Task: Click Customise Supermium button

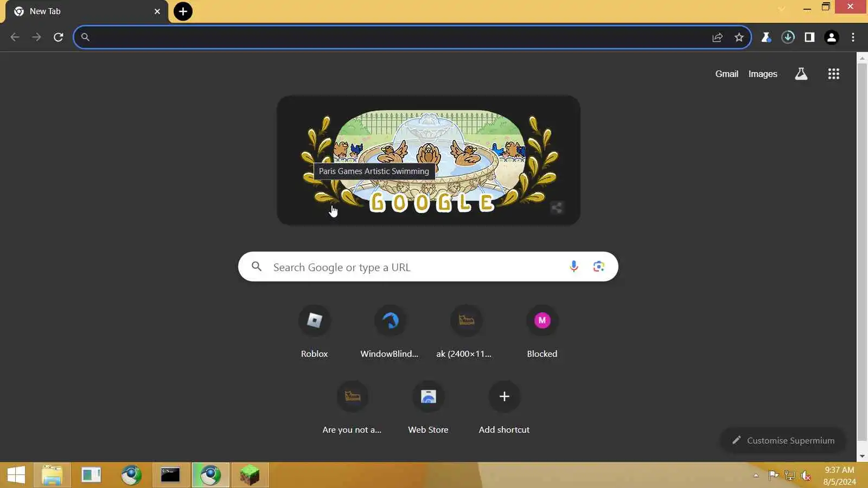Action: click(x=783, y=440)
